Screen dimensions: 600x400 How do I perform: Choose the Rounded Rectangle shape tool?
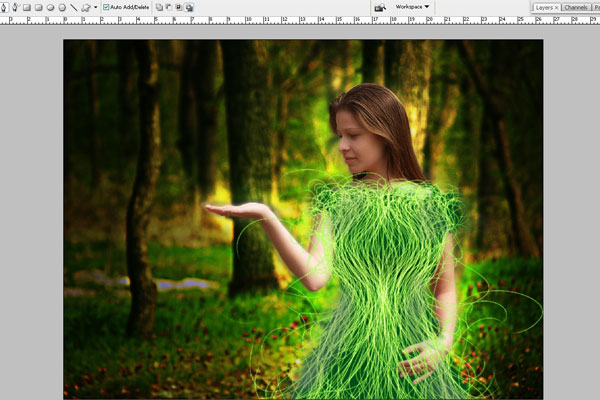[38, 7]
